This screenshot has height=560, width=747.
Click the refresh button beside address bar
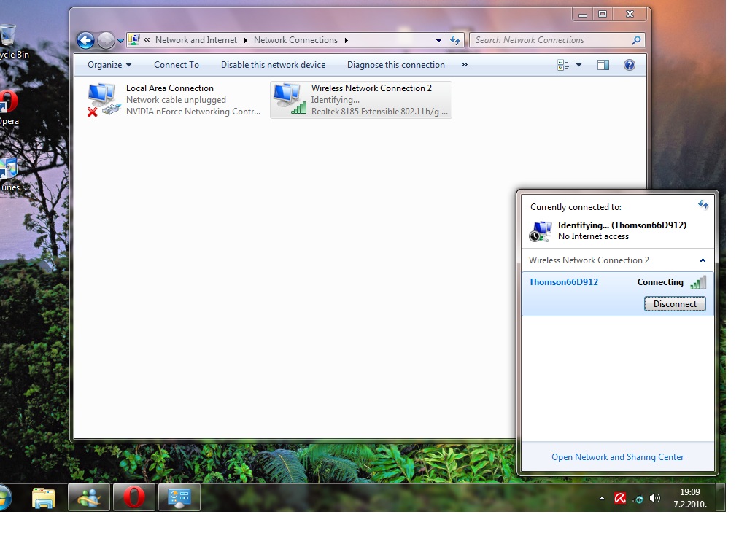click(x=456, y=41)
